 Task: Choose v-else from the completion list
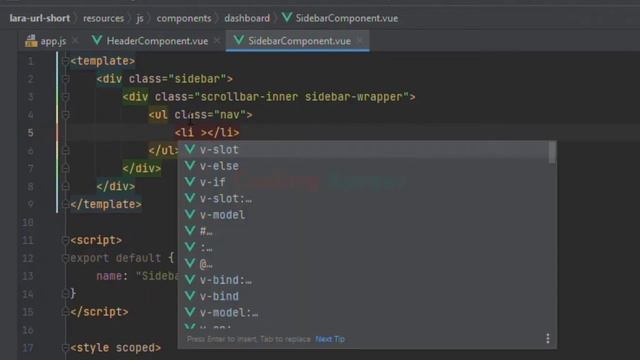point(367,166)
